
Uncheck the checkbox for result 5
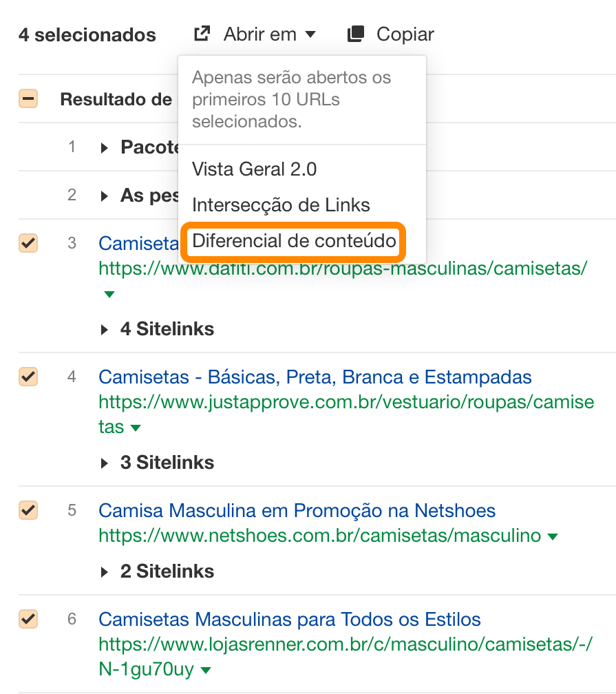tap(28, 510)
